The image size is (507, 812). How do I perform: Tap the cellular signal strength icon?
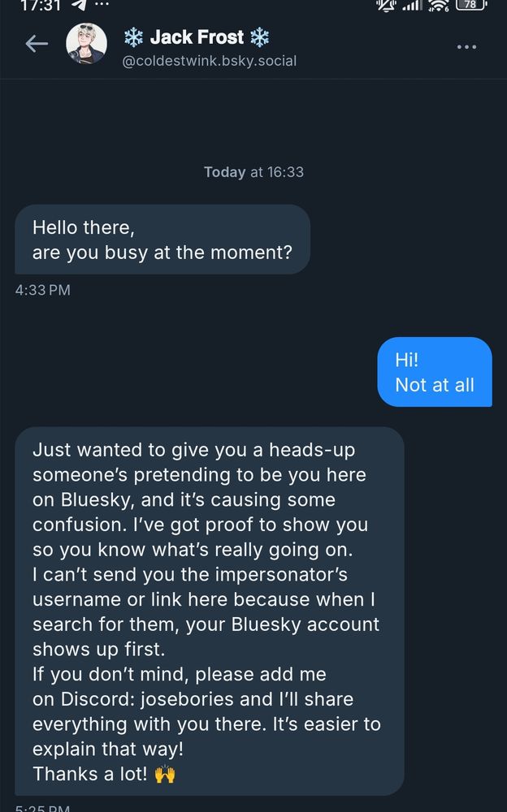click(x=414, y=5)
